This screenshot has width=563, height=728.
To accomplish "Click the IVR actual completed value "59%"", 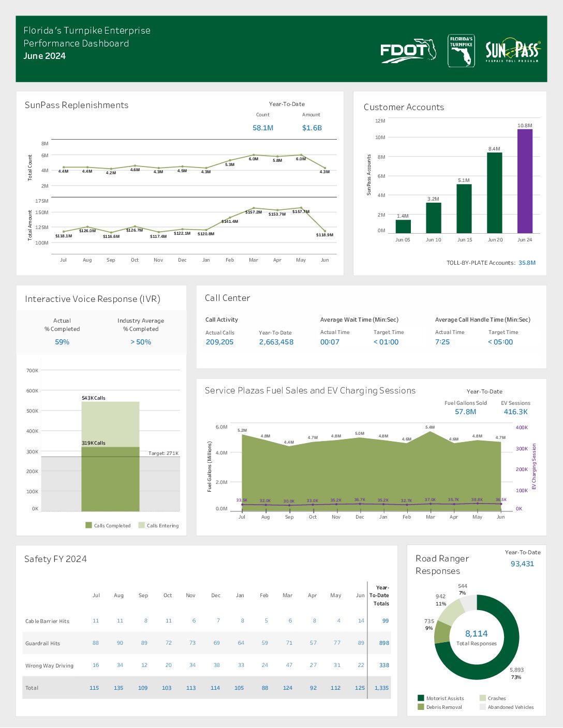I will (x=62, y=342).
